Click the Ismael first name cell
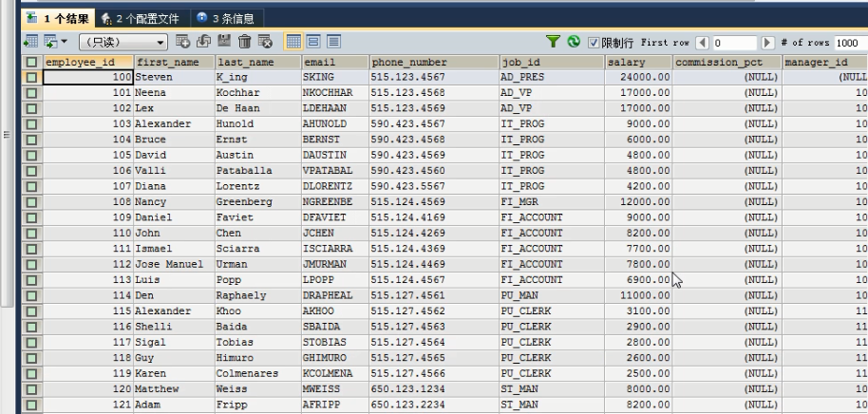The height and width of the screenshot is (414, 868). [175, 249]
